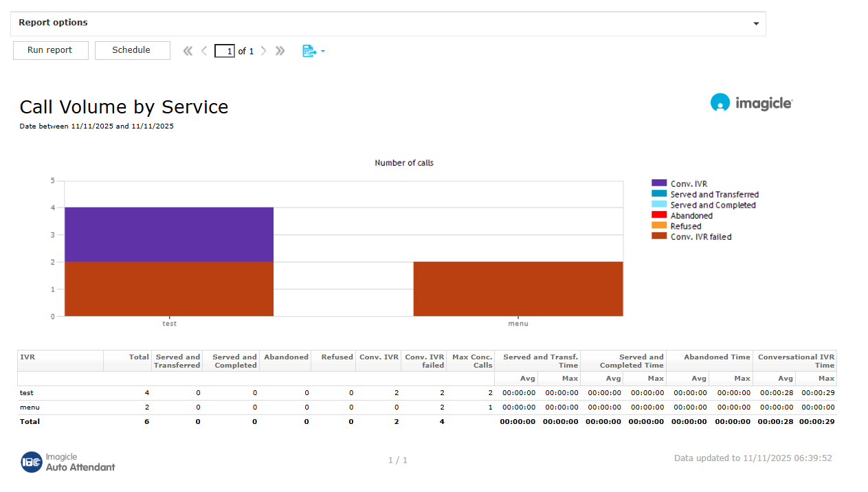Click the Imagicle Auto Attendant logo

[68, 462]
